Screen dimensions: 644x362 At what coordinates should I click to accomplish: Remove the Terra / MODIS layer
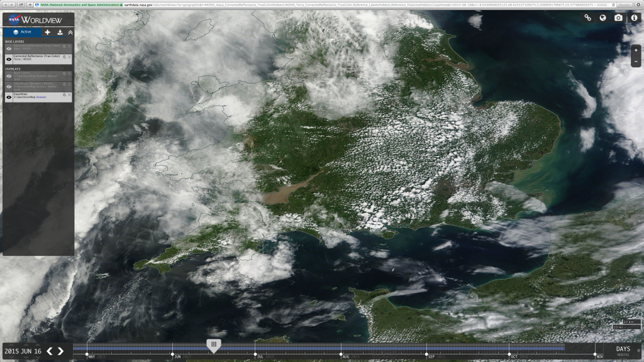69,57
